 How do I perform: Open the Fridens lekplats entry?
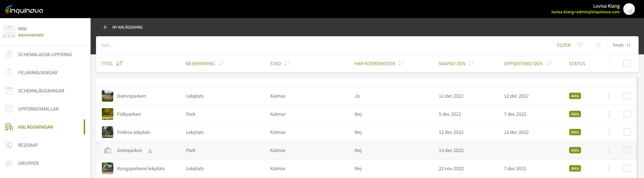coord(133,132)
